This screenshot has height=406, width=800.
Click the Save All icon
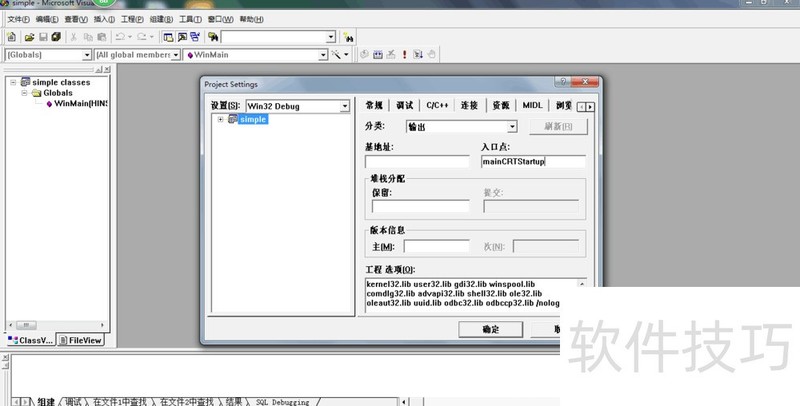pos(56,37)
